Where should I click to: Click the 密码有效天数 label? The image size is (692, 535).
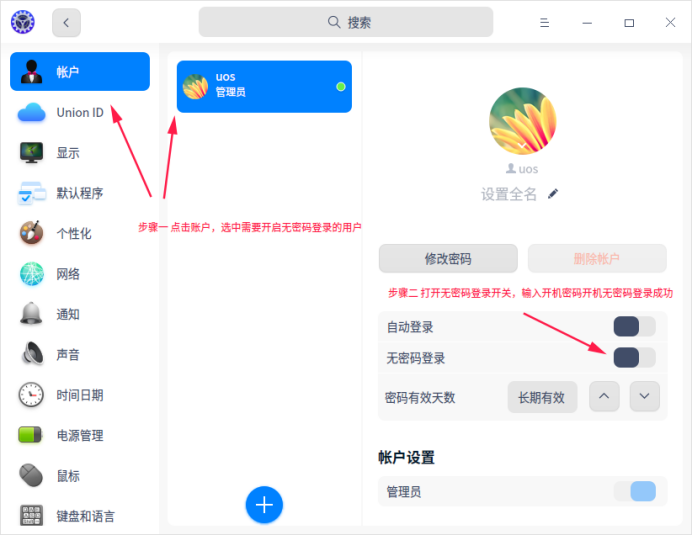click(x=420, y=397)
